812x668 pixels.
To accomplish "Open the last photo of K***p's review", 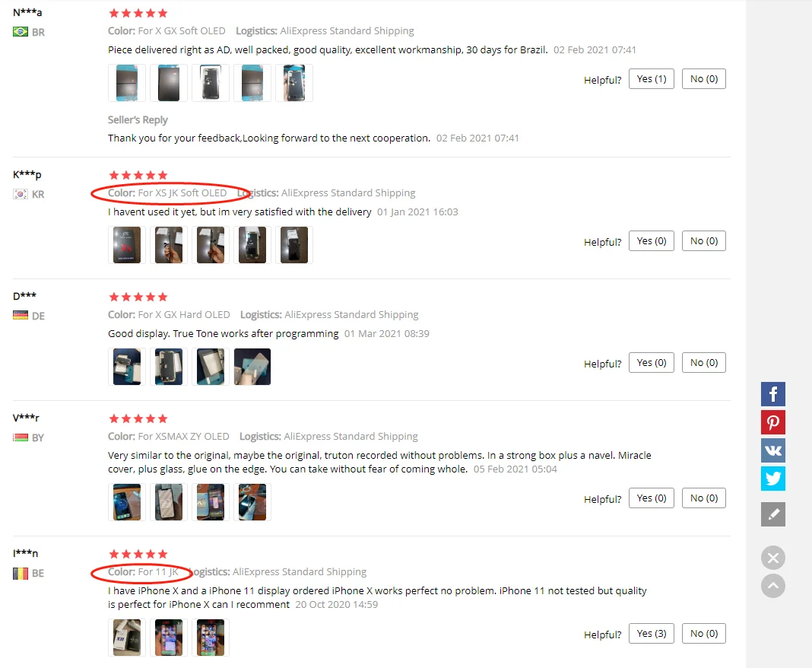I will (294, 245).
